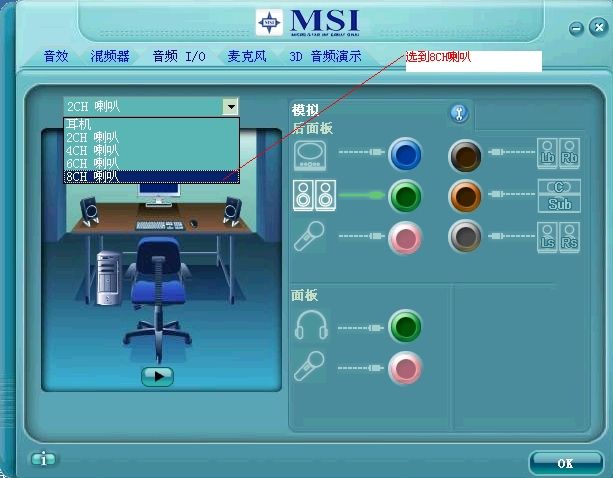The image size is (613, 478).
Task: Close the MSI audio manager window
Action: 599,27
